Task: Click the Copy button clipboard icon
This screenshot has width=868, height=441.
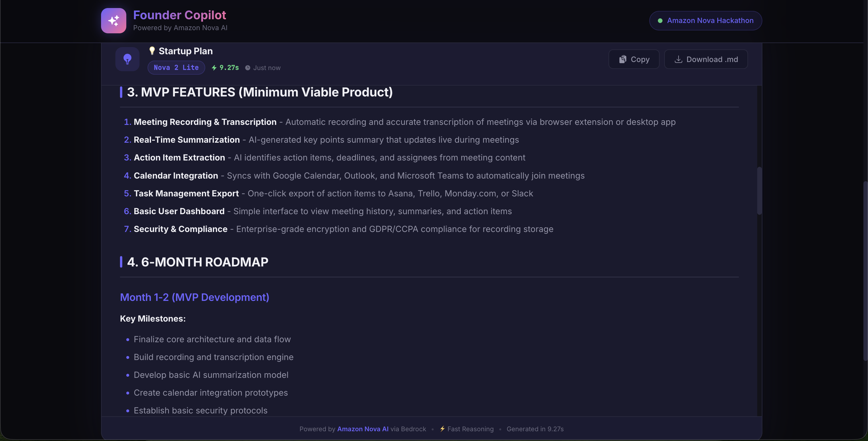Action: 623,59
